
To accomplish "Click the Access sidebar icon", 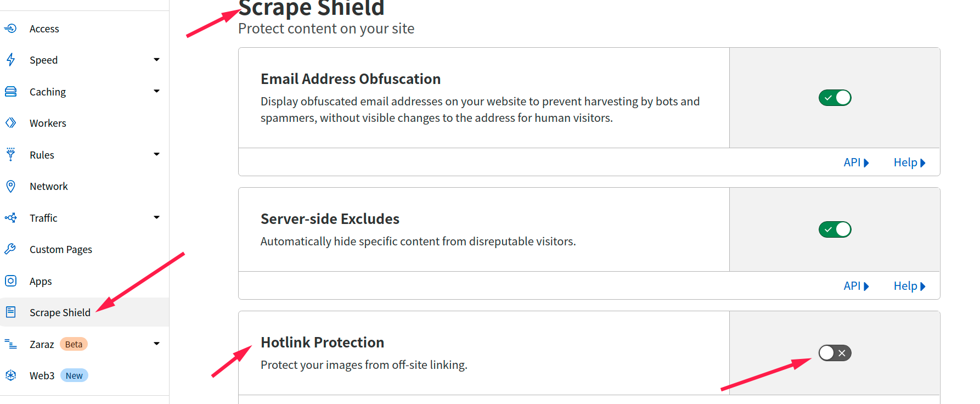I will pyautogui.click(x=10, y=28).
